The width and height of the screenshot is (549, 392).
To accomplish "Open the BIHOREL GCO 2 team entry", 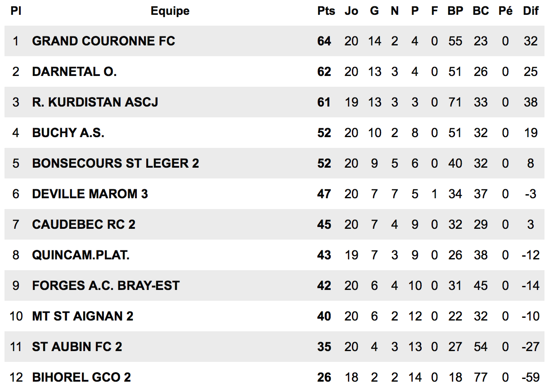I will 81,377.
